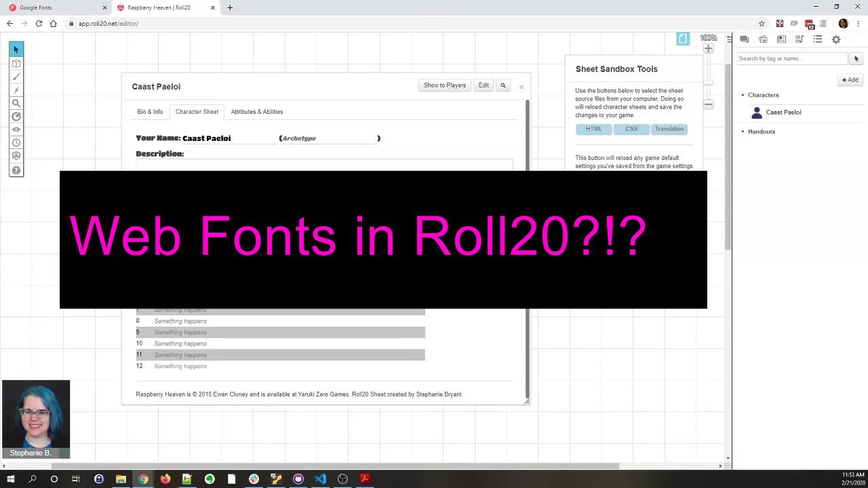Open a new browser tab
The width and height of the screenshot is (868, 488).
coord(230,7)
